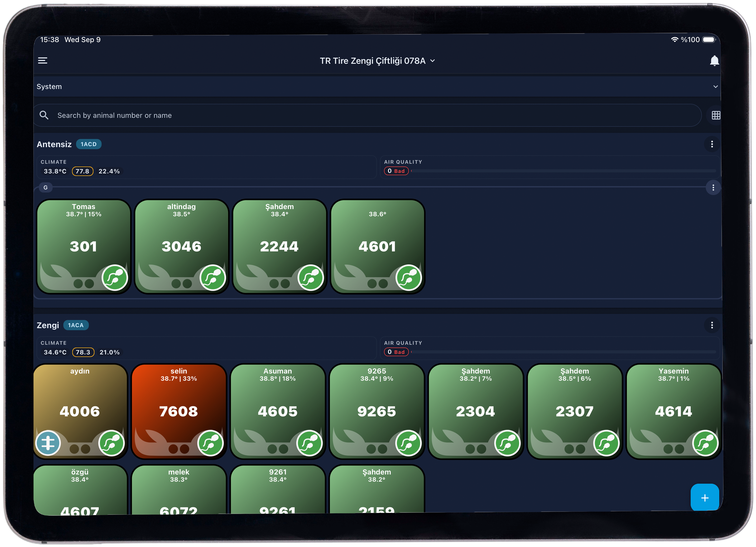Tap insemination icon on card 2304
The width and height of the screenshot is (756, 547).
click(507, 443)
